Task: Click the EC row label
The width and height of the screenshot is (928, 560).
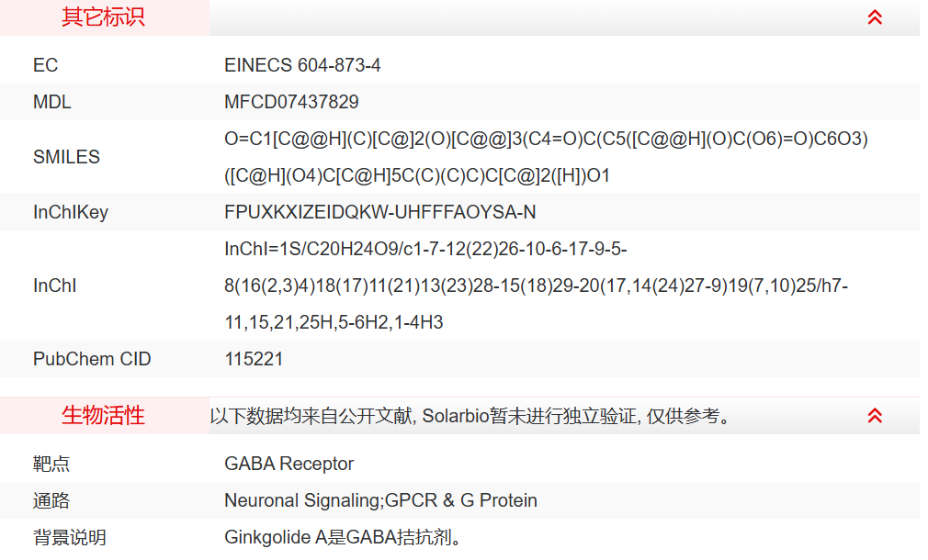Action: [x=45, y=65]
